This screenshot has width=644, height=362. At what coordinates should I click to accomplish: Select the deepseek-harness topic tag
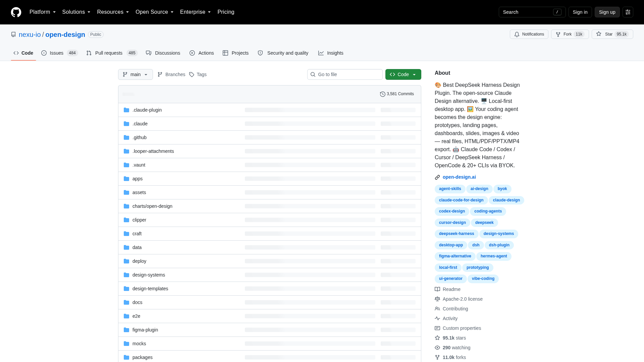(x=457, y=234)
